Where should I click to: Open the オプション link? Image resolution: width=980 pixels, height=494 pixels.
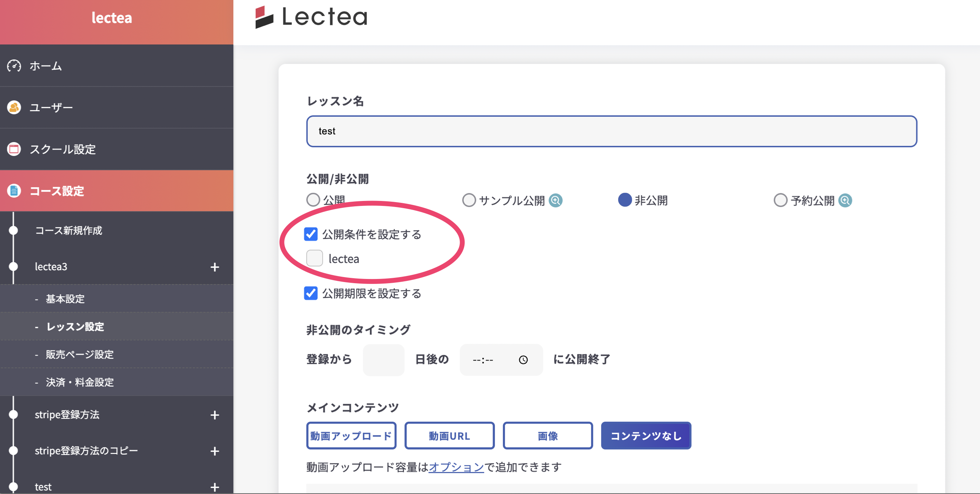456,467
